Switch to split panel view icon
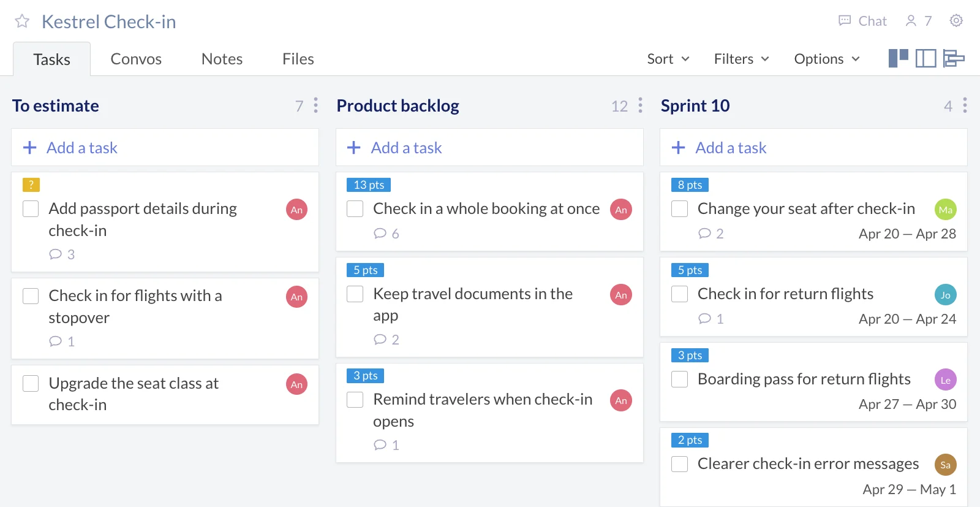The height and width of the screenshot is (507, 980). coord(926,58)
